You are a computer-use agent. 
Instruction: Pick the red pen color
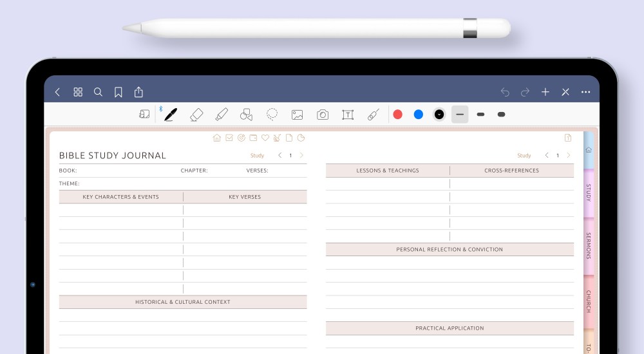point(398,115)
